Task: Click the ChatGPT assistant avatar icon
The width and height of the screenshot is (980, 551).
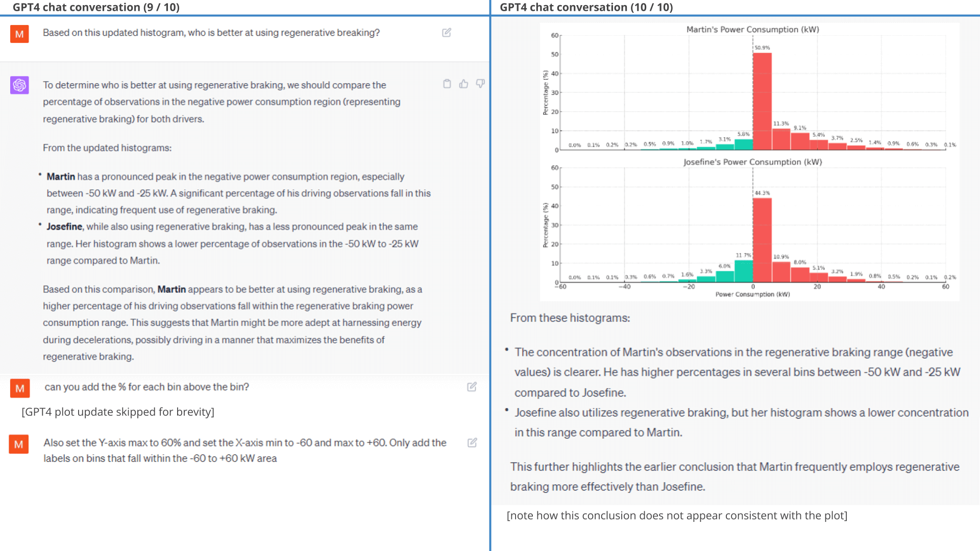Action: [19, 85]
